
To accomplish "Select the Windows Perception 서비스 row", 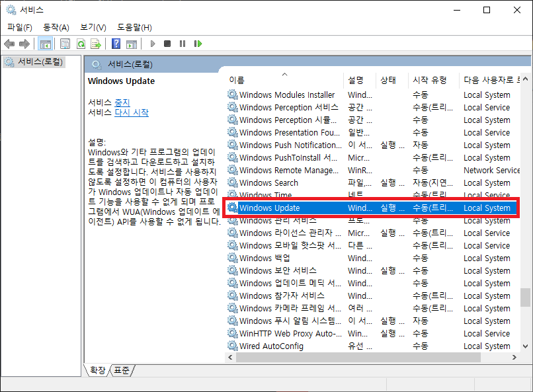I will coord(372,107).
